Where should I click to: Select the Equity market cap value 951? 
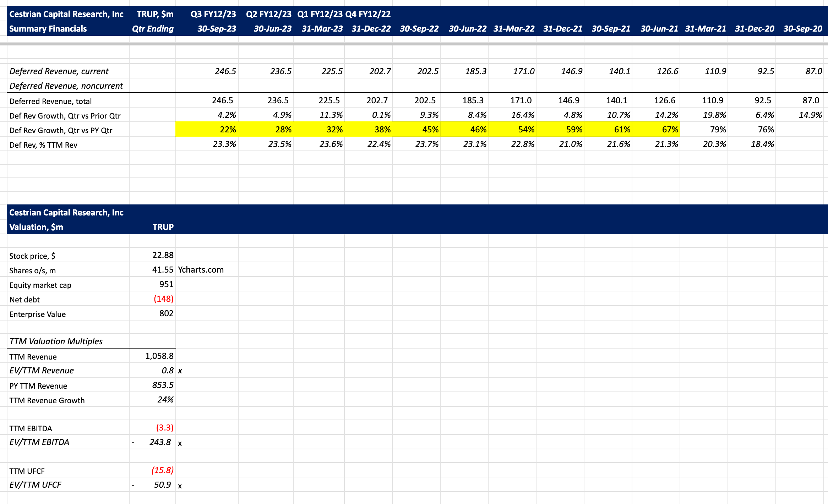tap(166, 284)
